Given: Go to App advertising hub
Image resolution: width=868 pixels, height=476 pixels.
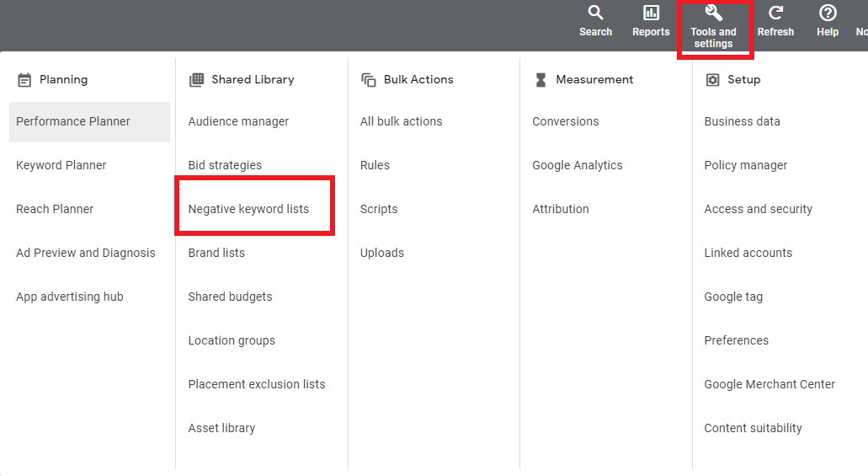Looking at the screenshot, I should [x=70, y=297].
